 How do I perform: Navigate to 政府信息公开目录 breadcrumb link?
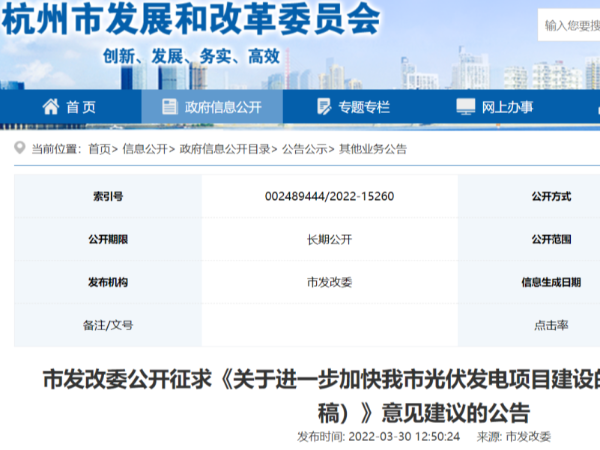tap(224, 149)
